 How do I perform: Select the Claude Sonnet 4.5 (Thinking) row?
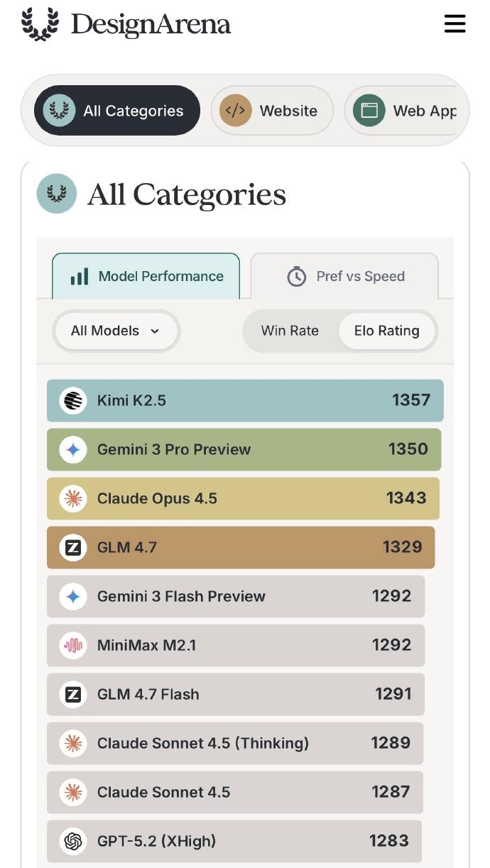[x=235, y=743]
